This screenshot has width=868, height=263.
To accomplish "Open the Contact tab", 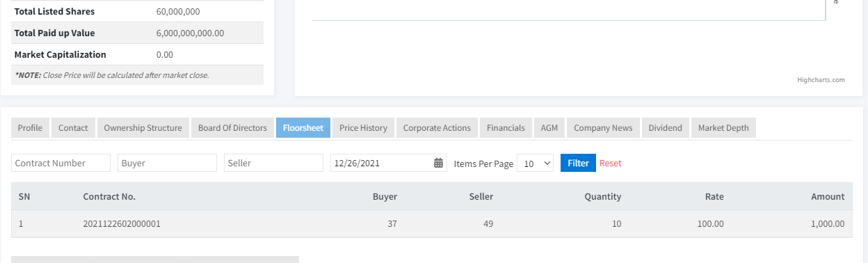I will click(x=73, y=128).
